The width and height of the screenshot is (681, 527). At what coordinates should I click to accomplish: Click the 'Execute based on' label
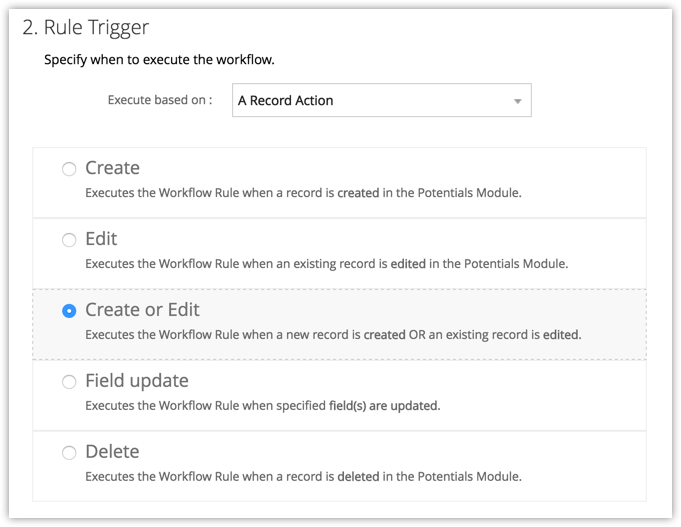coord(159,100)
